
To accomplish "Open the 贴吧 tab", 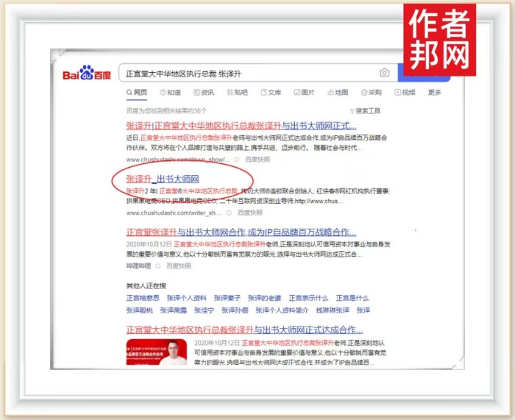I will click(238, 93).
